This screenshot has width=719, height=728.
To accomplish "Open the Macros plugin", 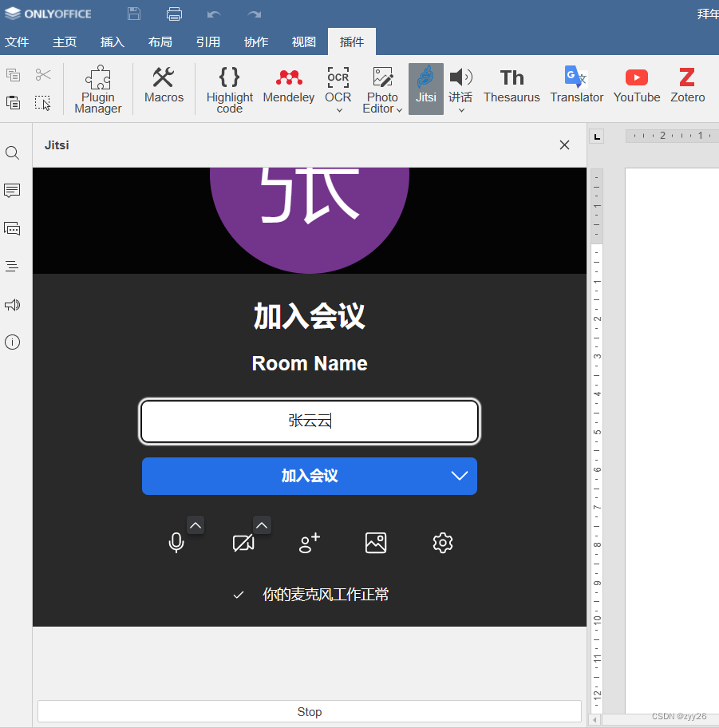I will click(164, 85).
